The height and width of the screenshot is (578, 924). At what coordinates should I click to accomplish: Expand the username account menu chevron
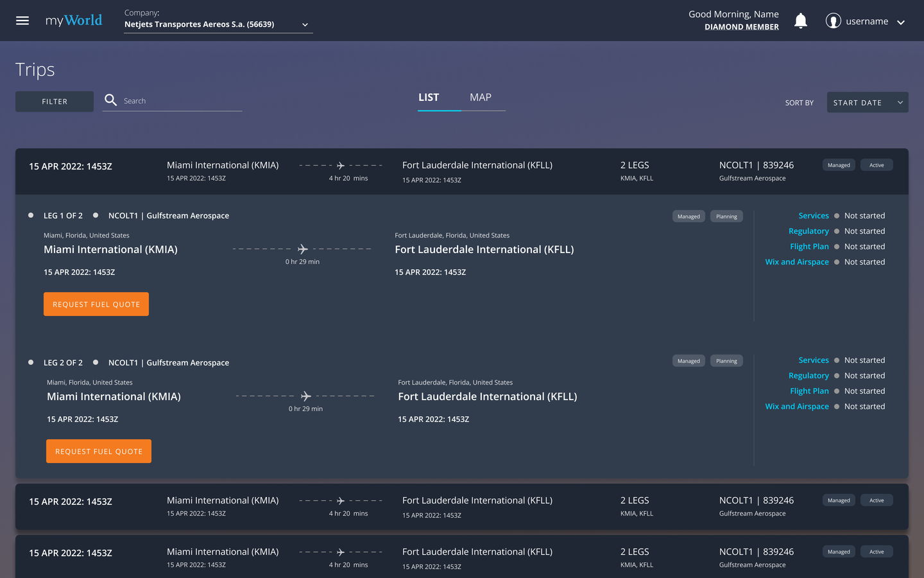click(901, 22)
